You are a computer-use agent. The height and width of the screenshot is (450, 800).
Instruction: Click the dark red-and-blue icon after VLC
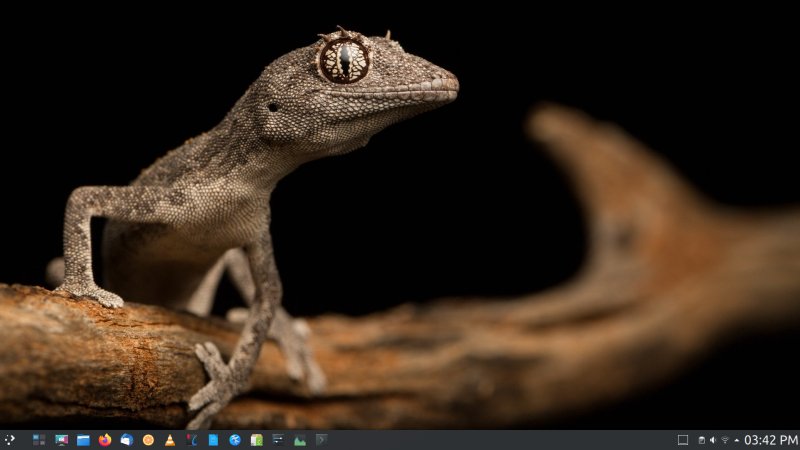tap(192, 440)
